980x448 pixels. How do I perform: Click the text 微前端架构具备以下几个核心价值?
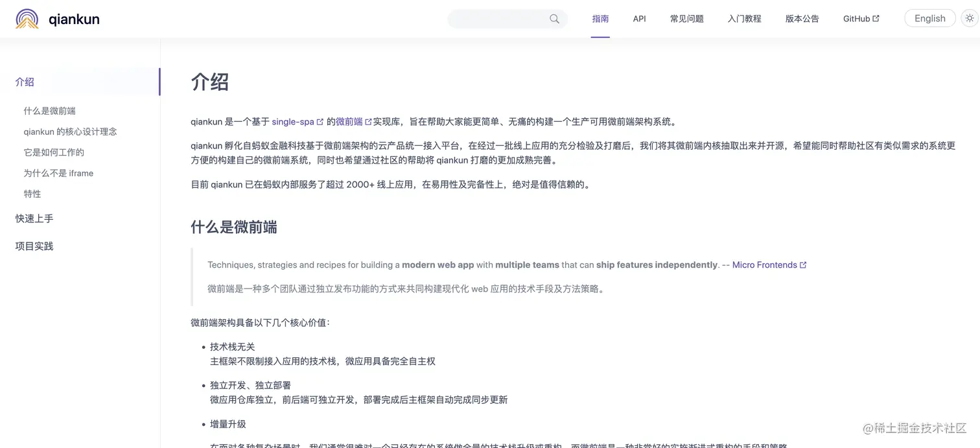coord(260,322)
